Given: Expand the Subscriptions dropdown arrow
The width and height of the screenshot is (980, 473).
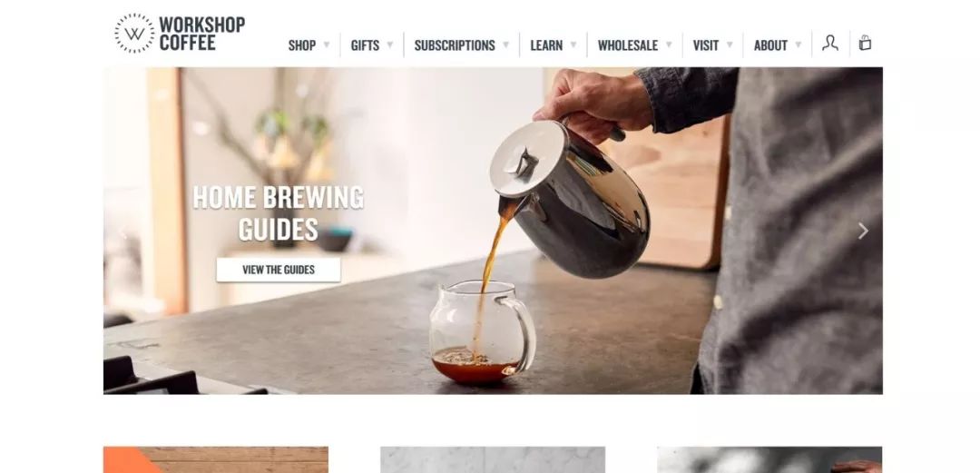Looking at the screenshot, I should [505, 45].
